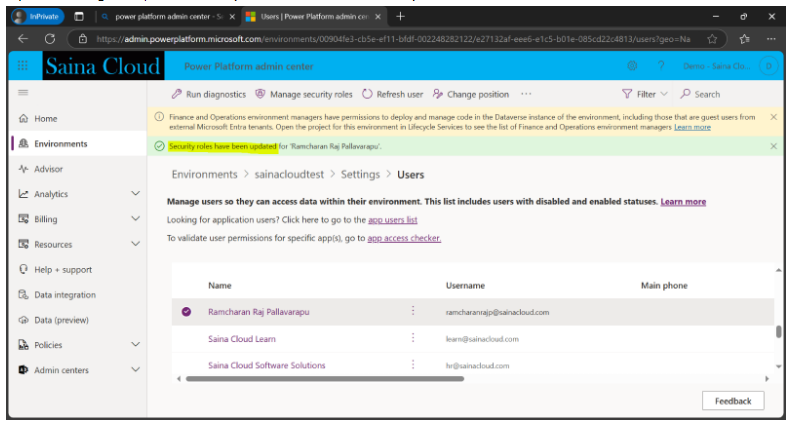
Task: Click the Refresh user command
Action: click(392, 94)
